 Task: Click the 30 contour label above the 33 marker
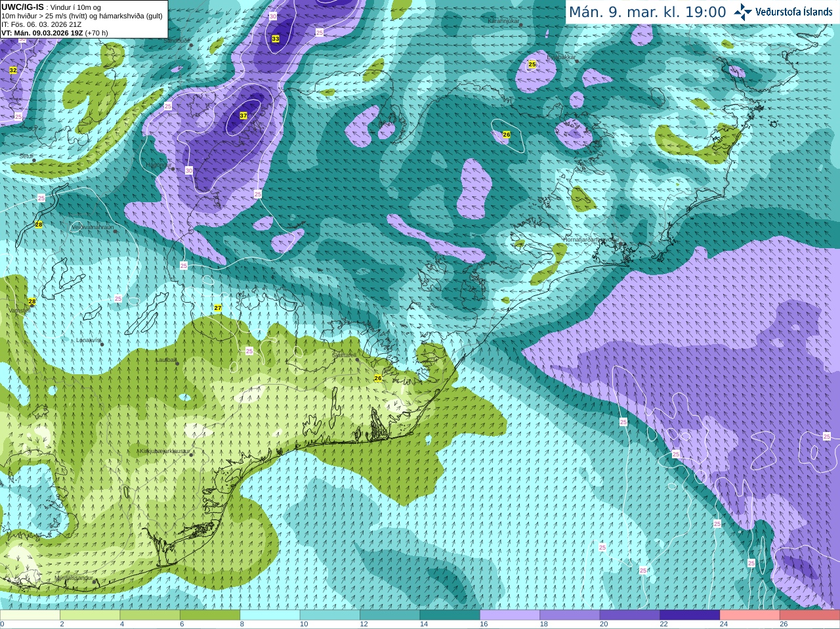point(273,16)
